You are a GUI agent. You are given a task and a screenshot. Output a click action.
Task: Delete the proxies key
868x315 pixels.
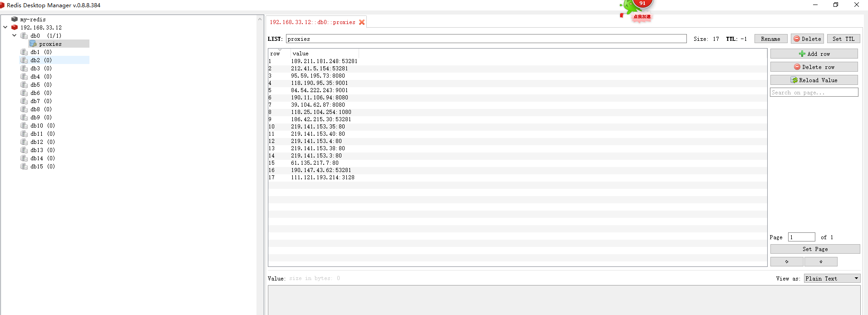[x=807, y=39]
